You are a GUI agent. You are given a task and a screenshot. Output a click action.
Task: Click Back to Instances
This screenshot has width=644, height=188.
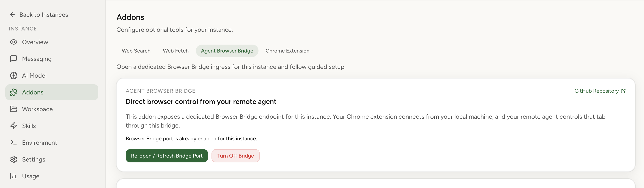[x=44, y=15]
